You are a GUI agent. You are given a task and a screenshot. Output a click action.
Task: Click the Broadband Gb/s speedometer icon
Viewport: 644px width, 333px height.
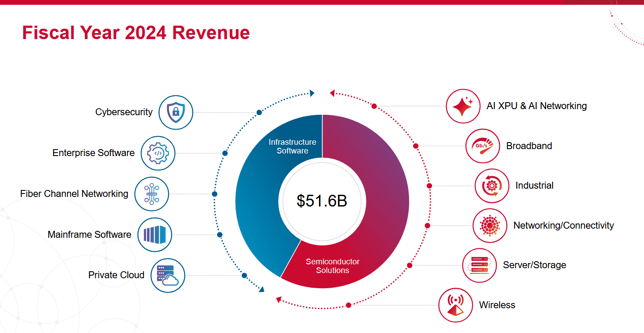(483, 146)
